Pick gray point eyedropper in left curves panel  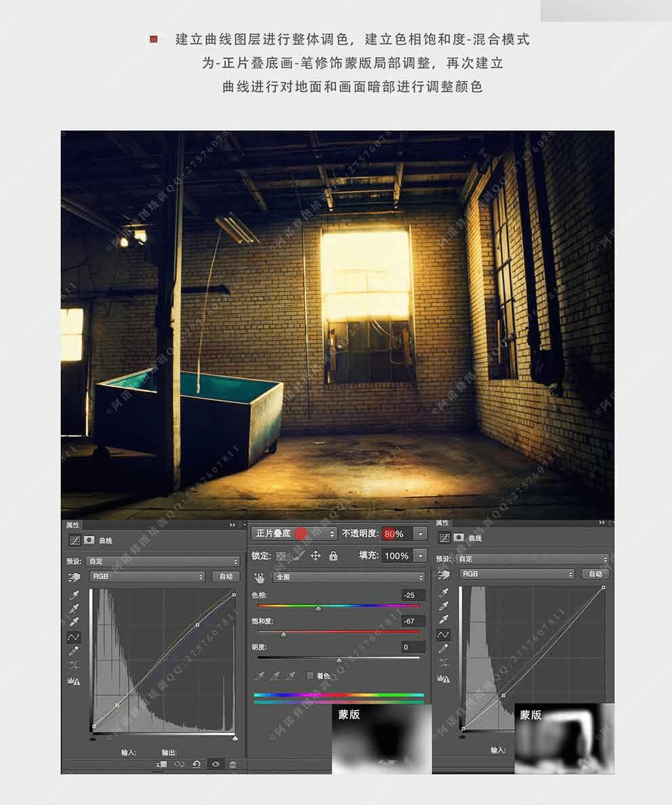(x=74, y=609)
